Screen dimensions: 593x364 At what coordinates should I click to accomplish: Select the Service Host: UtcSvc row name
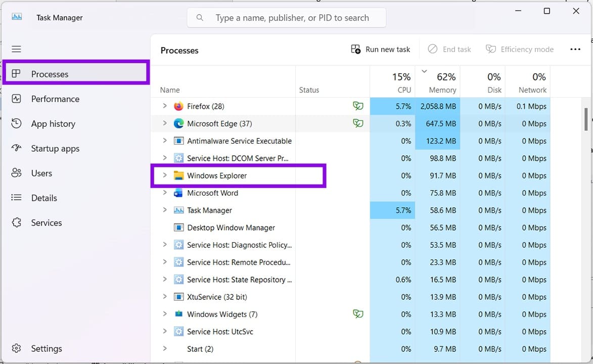220,332
